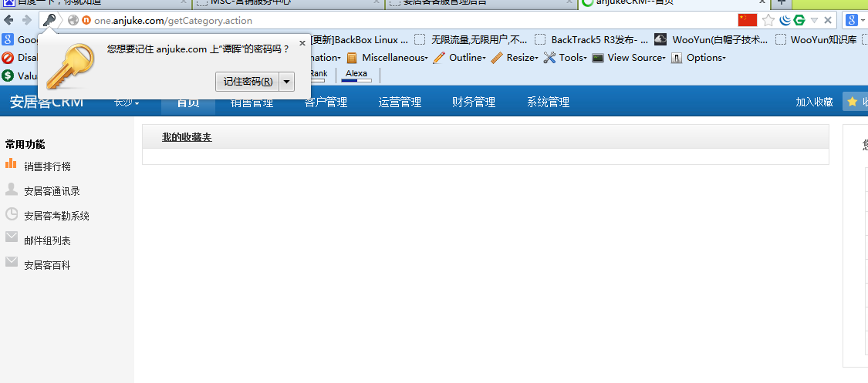Open the Resize toolbar dropdown
This screenshot has height=383, width=868.
pyautogui.click(x=515, y=58)
